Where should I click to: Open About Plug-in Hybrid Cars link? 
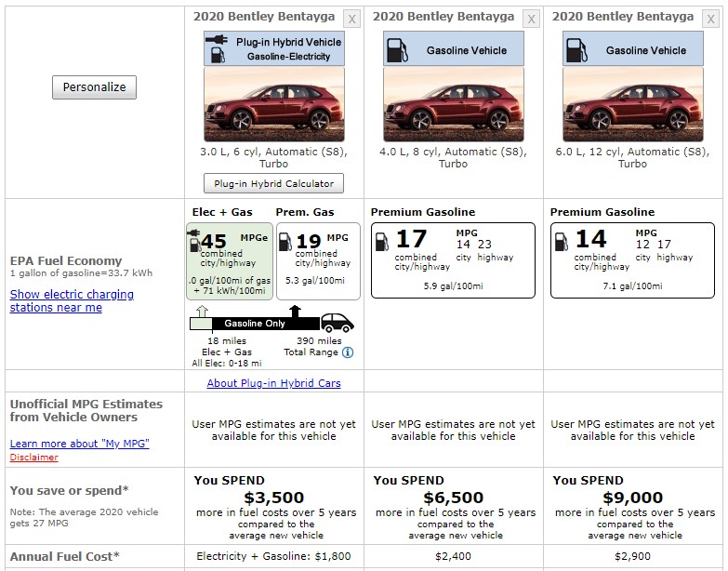click(274, 383)
